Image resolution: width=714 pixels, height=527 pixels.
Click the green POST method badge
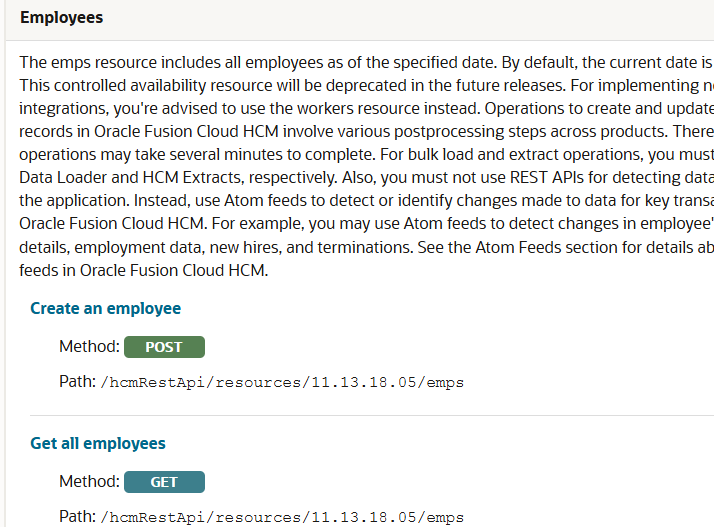[x=164, y=347]
